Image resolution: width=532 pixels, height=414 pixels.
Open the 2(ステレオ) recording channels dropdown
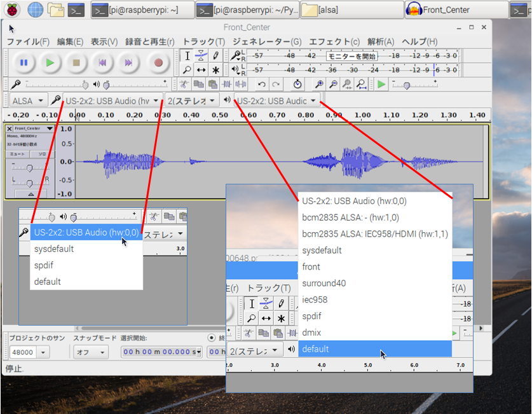(191, 100)
